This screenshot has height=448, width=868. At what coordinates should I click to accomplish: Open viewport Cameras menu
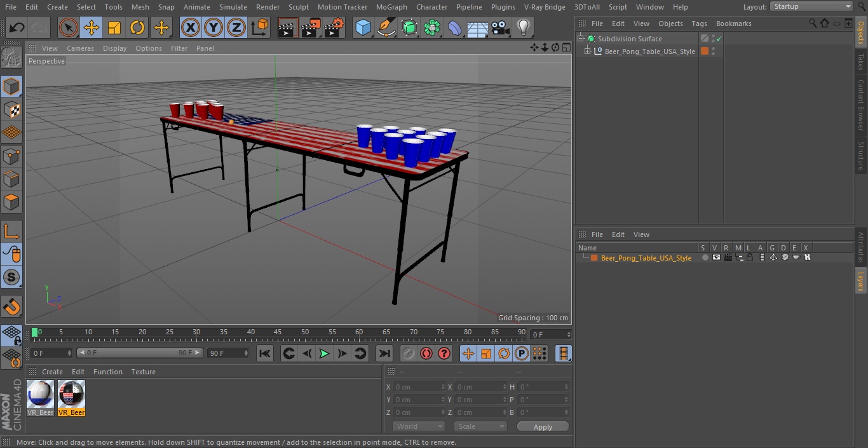click(x=80, y=48)
